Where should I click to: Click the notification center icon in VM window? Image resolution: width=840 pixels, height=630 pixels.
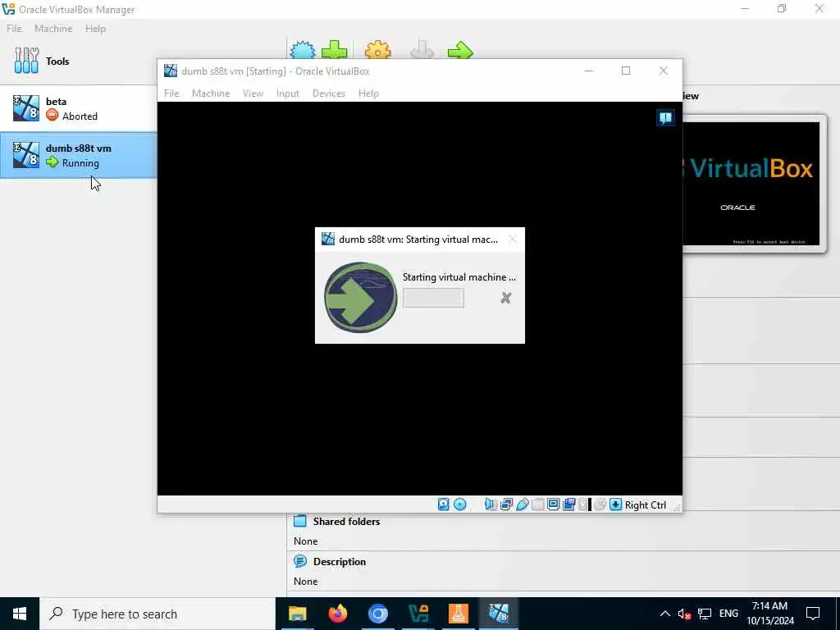[x=665, y=118]
